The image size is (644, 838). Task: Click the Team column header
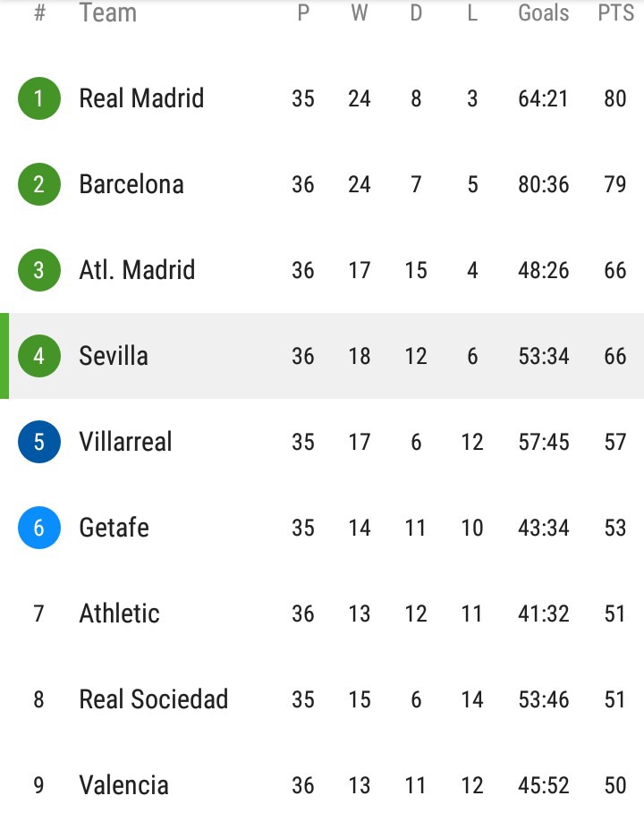(107, 13)
